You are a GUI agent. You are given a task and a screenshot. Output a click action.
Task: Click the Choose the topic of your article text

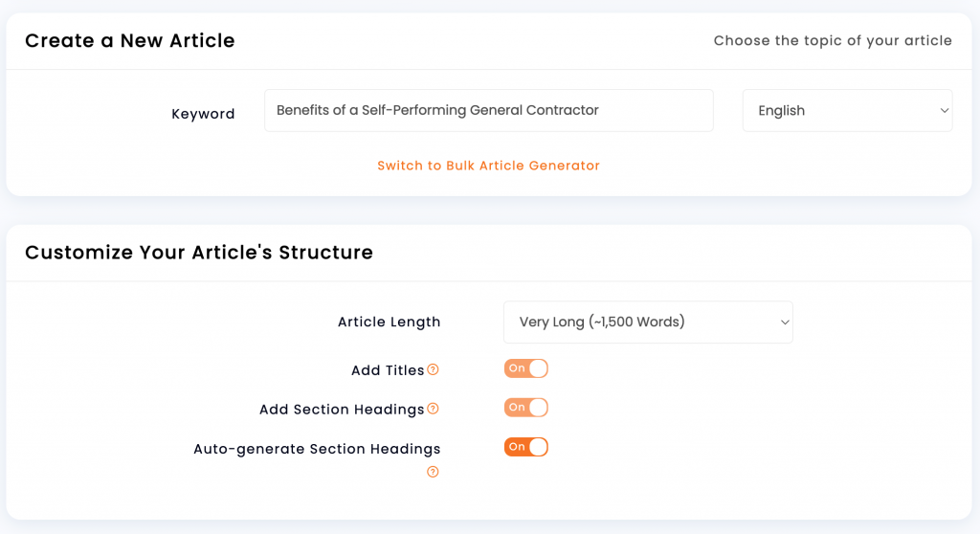833,40
